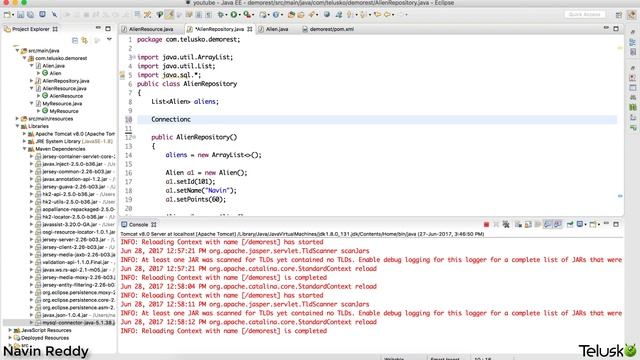
Task: Click the a1.setName("Navin") line
Action: point(201,191)
